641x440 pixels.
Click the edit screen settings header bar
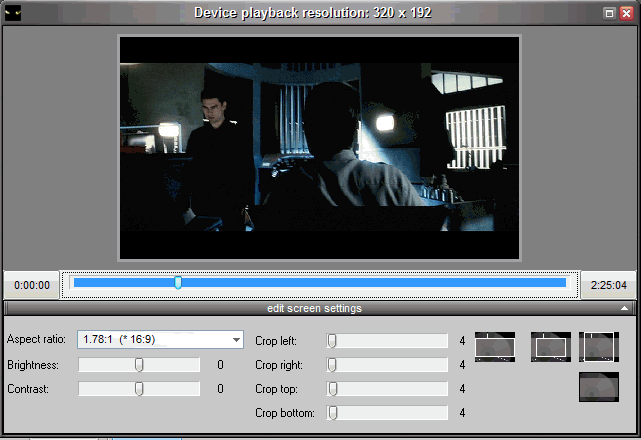point(314,309)
